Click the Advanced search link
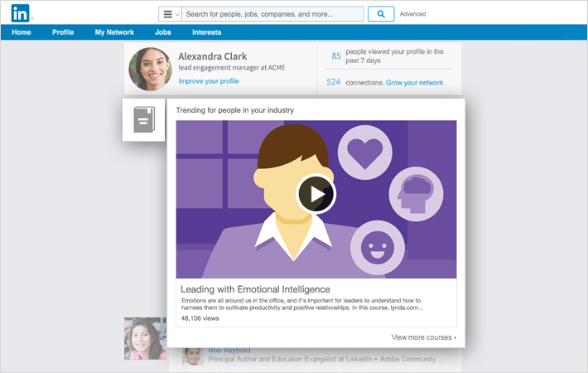This screenshot has height=373, width=588. pyautogui.click(x=412, y=14)
